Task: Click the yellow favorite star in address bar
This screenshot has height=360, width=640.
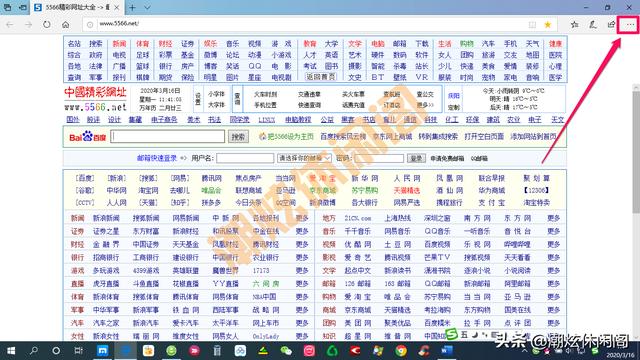Action: click(x=548, y=24)
